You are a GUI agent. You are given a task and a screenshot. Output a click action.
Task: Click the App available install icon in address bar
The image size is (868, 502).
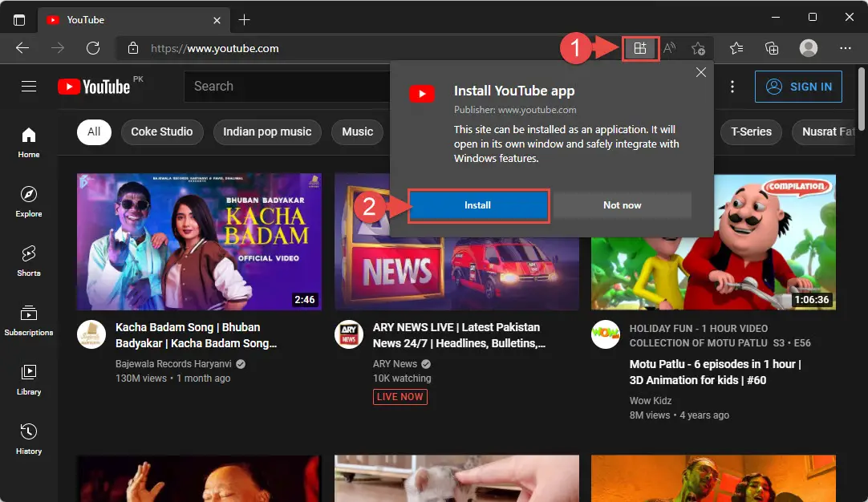tap(640, 49)
